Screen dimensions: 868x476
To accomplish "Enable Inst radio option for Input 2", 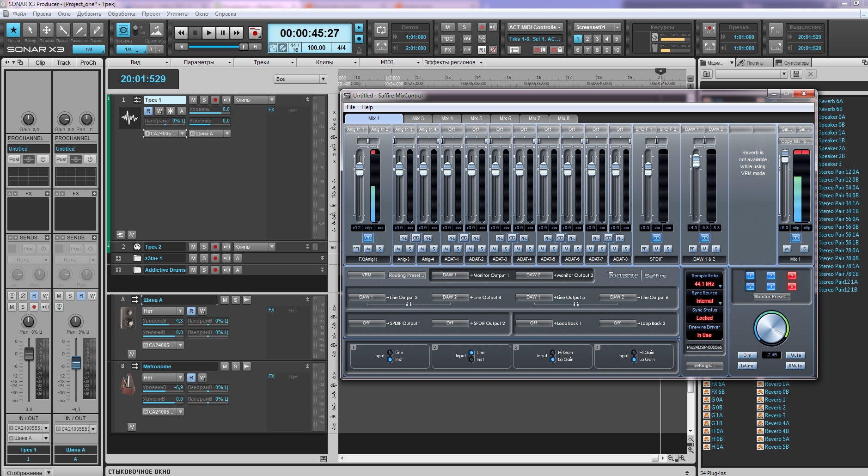I will pos(472,360).
